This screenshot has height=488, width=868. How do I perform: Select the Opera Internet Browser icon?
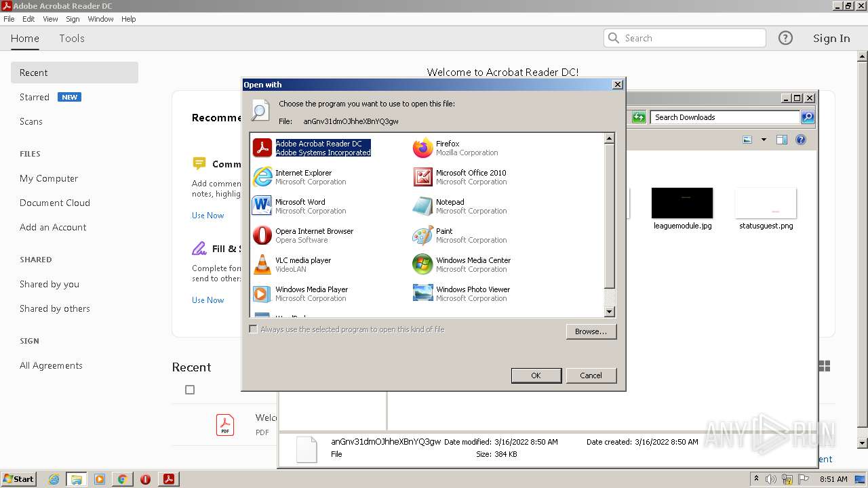262,235
